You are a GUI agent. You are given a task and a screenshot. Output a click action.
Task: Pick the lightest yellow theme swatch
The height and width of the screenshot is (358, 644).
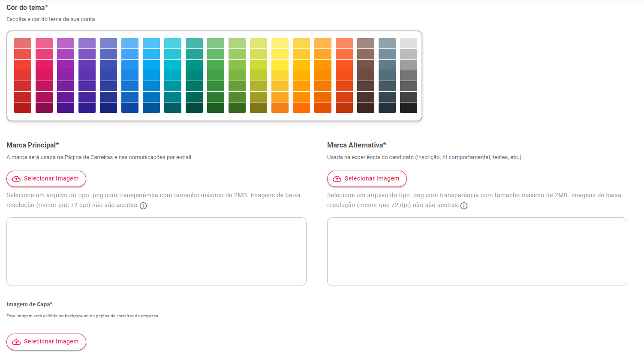coord(280,43)
